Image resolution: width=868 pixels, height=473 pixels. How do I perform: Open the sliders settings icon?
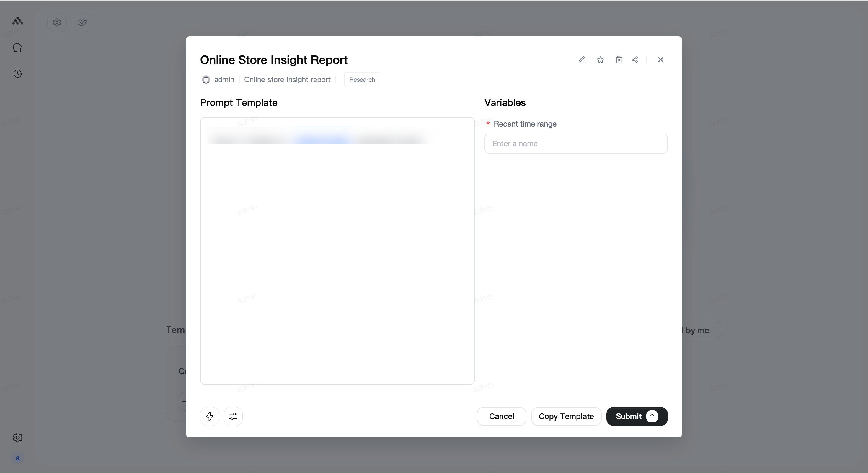[x=233, y=416]
